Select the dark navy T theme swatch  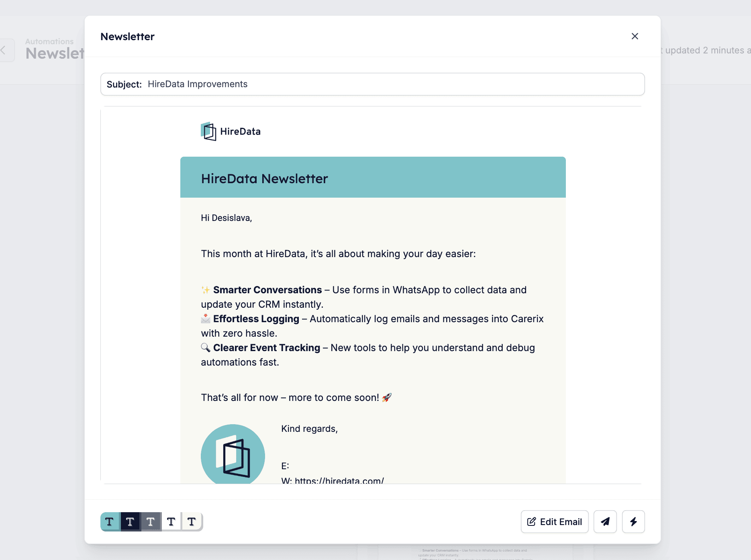point(130,521)
